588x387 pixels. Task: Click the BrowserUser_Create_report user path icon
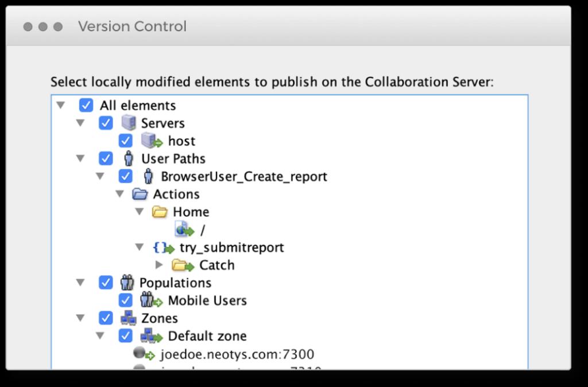(148, 176)
